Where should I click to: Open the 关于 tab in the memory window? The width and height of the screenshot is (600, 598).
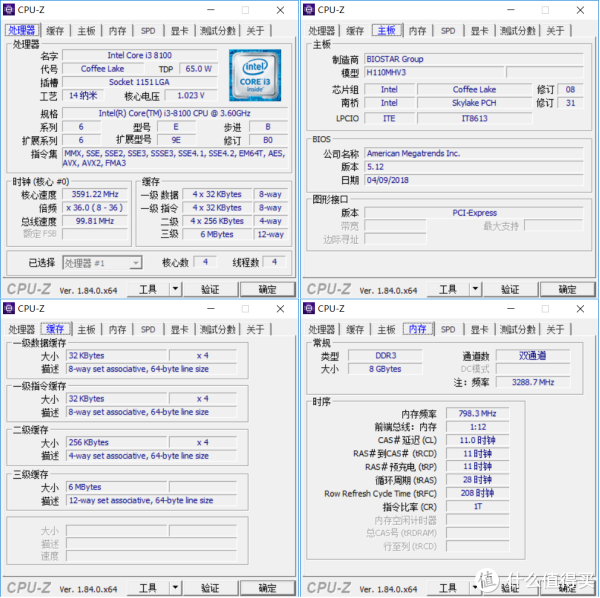(555, 329)
